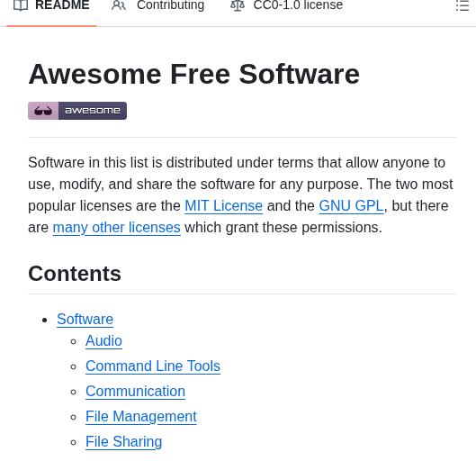The image size is (476, 461).
Task: Open the CC0-1.0 license tab
Action: [286, 5]
